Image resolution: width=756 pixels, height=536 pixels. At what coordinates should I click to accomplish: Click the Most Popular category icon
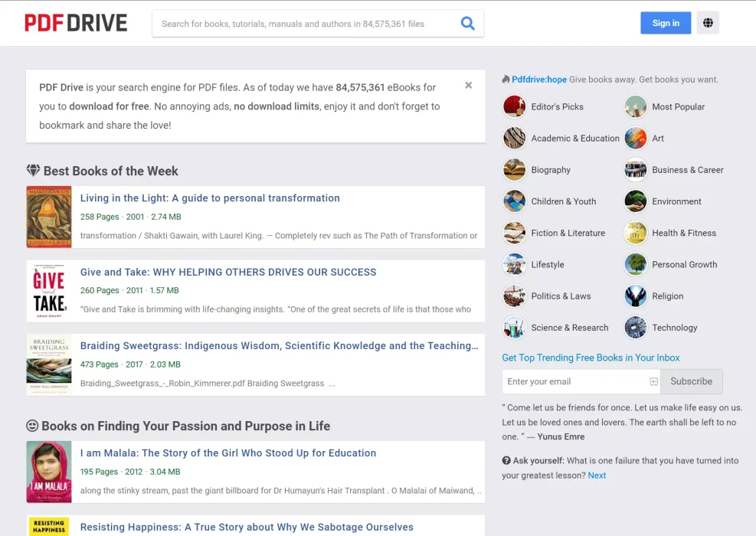pos(636,106)
